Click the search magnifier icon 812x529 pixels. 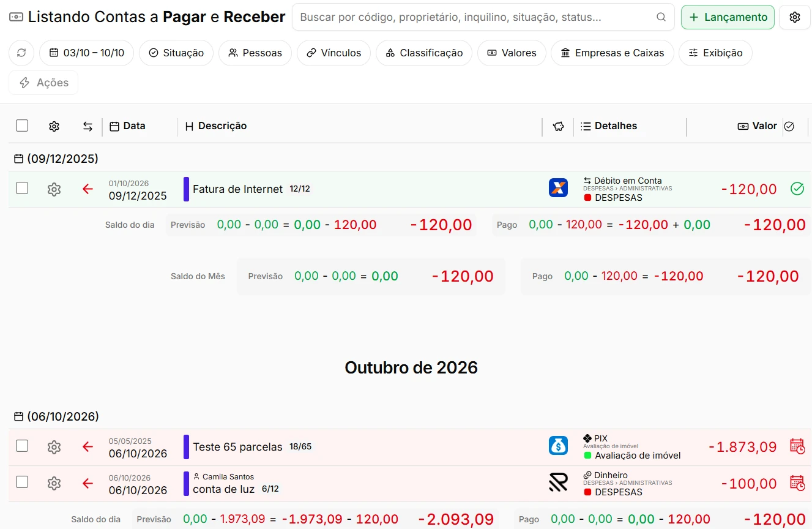click(x=661, y=17)
